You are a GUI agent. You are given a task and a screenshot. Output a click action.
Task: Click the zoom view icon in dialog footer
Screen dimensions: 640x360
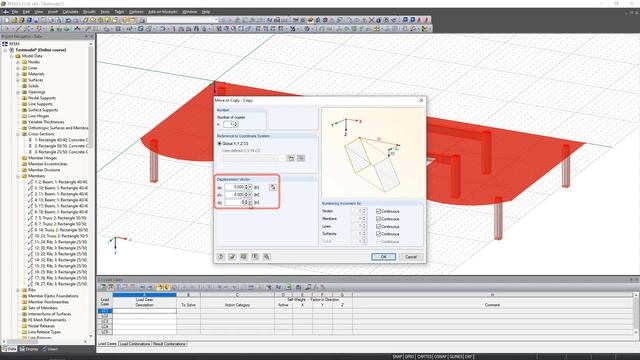(x=267, y=257)
